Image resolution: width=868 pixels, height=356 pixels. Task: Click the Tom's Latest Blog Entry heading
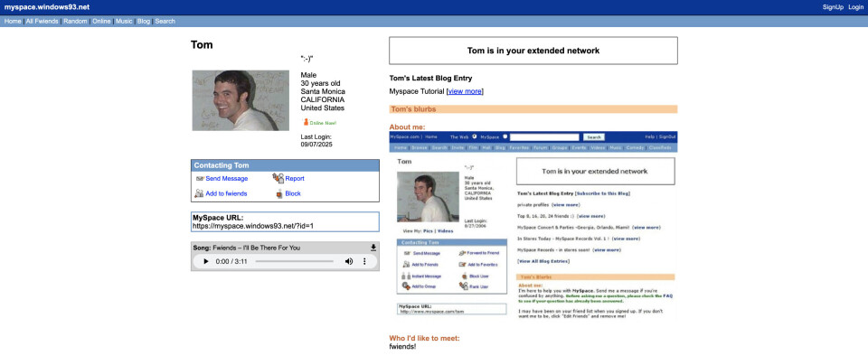coord(430,79)
